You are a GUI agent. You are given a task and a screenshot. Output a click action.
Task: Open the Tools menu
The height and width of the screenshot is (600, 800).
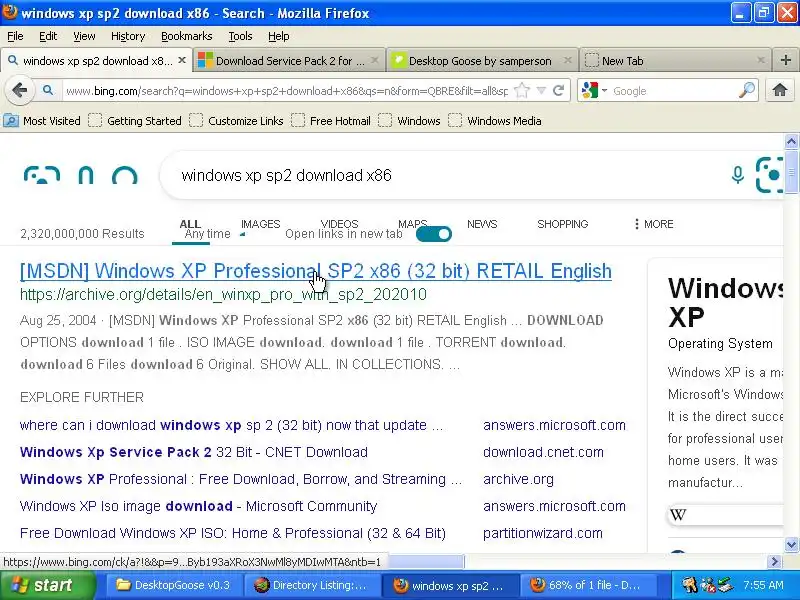(x=240, y=36)
